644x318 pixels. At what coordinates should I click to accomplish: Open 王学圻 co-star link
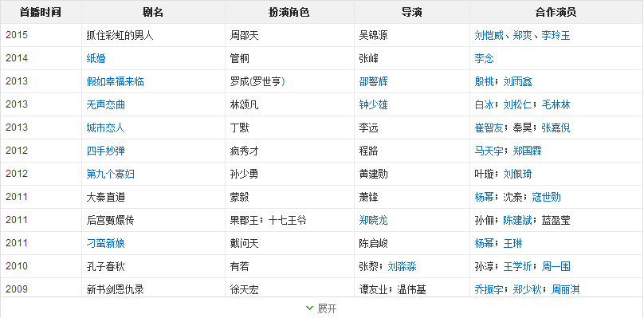517,266
